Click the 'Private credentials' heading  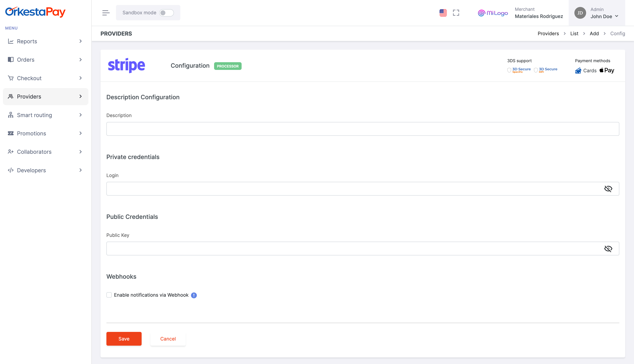(133, 157)
